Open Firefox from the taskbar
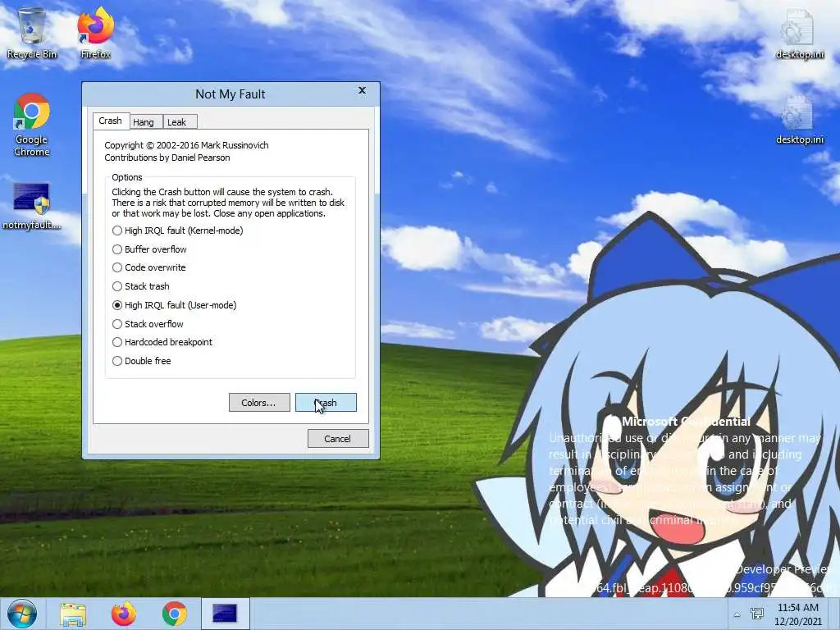This screenshot has width=840, height=630. click(x=124, y=614)
